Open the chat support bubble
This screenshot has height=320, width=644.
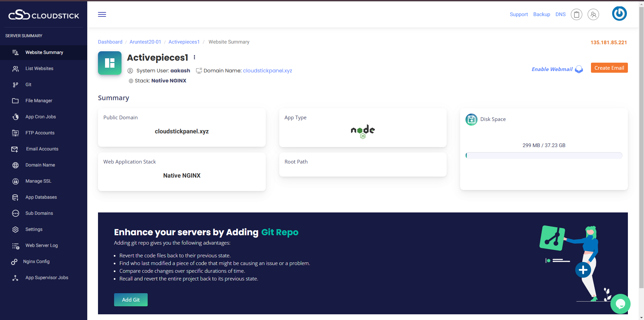pyautogui.click(x=620, y=304)
